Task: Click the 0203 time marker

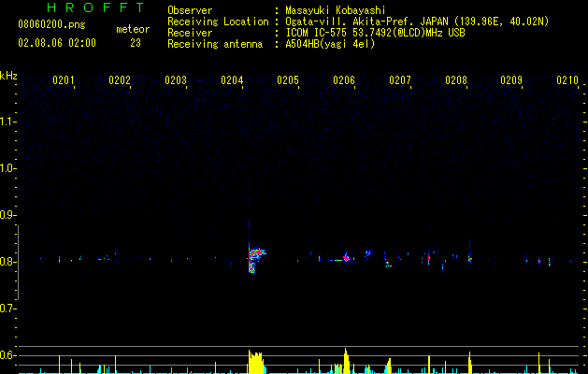Action: pyautogui.click(x=176, y=80)
